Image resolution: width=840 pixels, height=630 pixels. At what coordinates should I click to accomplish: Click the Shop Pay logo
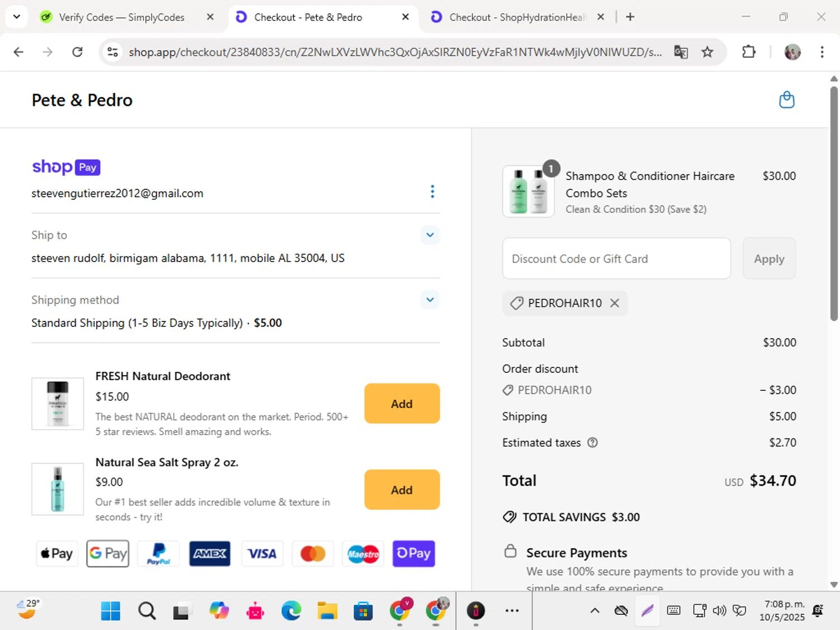(66, 167)
